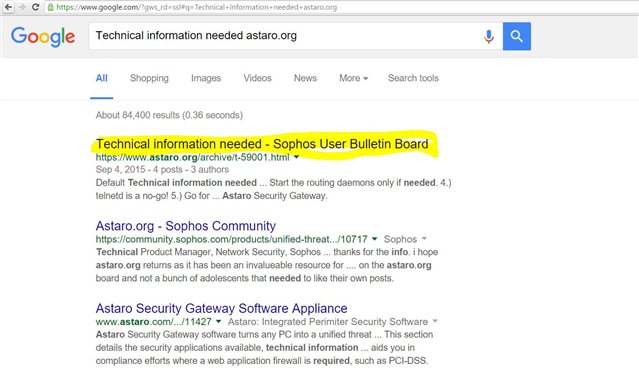Screen dimensions: 639x381
Task: Open the highlighted Technical information needed result
Action: point(262,144)
